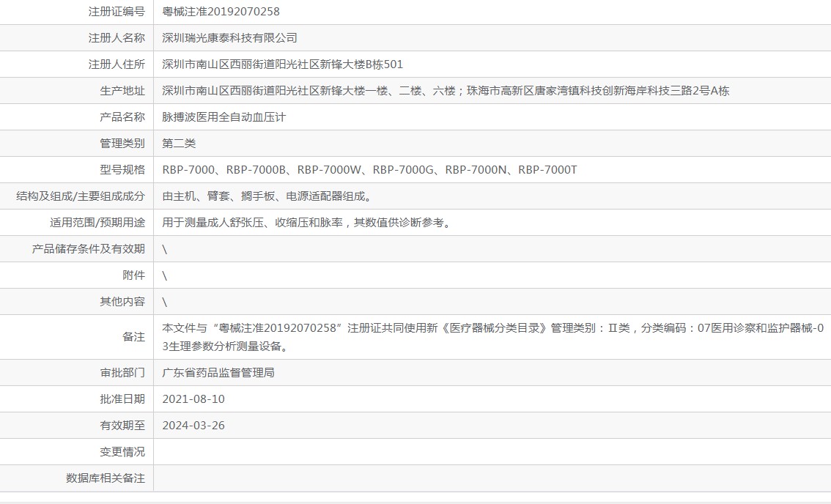
Task: Click the 变更情况 label
Action: tap(122, 452)
